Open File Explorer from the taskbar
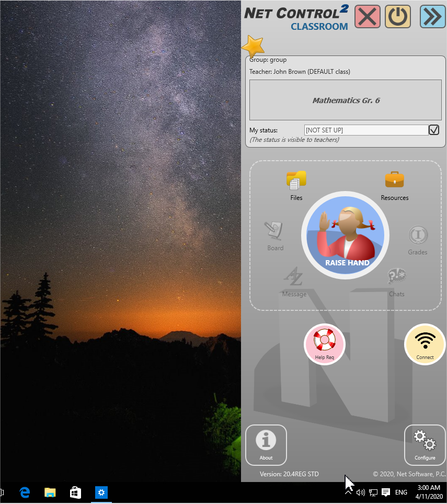447x504 pixels. click(50, 492)
